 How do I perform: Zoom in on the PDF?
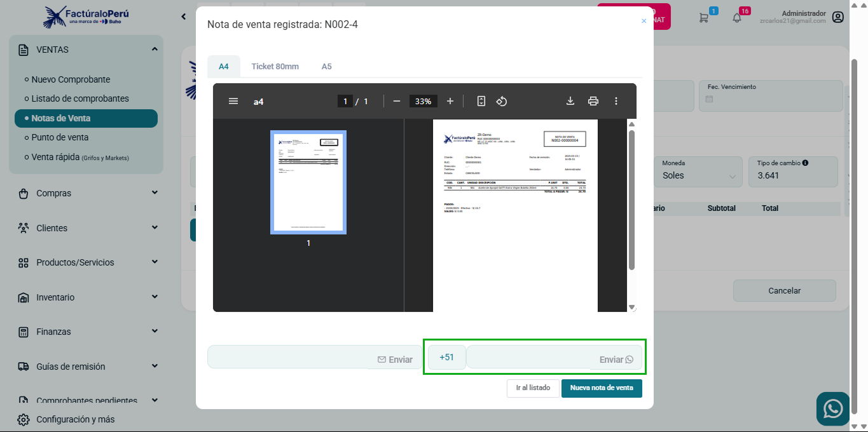coord(450,101)
